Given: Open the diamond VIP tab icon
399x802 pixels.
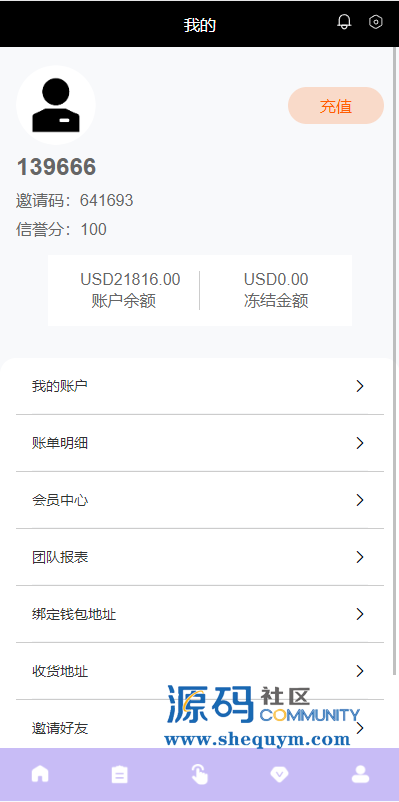Looking at the screenshot, I should coord(279,774).
